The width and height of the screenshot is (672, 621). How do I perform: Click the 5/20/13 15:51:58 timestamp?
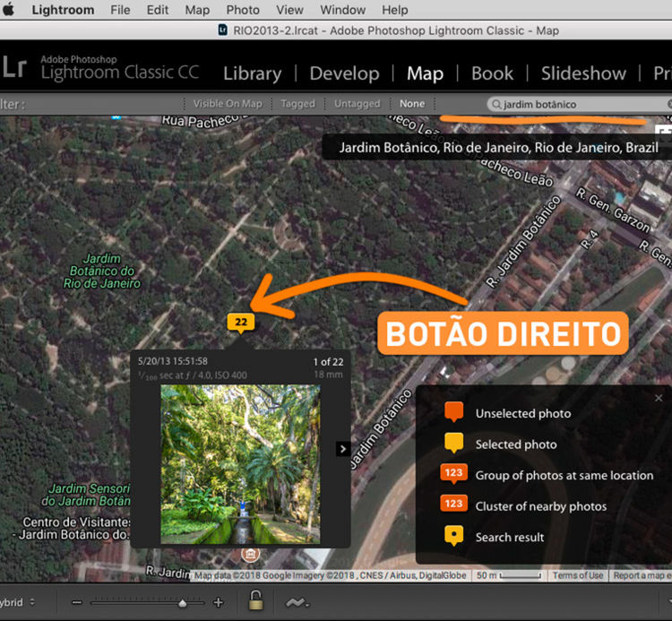(x=173, y=361)
